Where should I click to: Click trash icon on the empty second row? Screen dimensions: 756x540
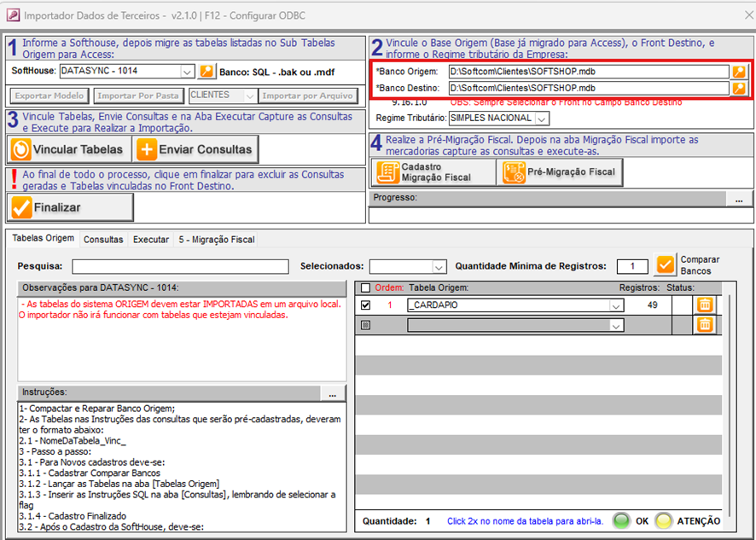coord(704,324)
